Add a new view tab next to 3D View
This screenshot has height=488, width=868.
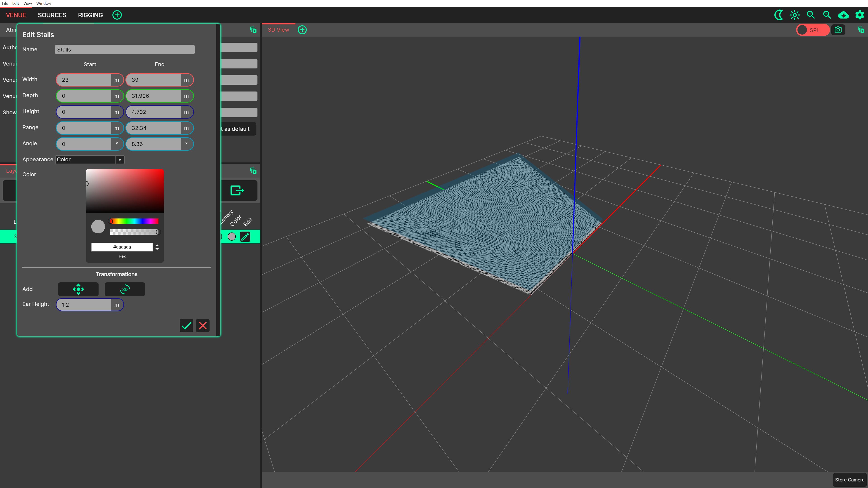(302, 30)
